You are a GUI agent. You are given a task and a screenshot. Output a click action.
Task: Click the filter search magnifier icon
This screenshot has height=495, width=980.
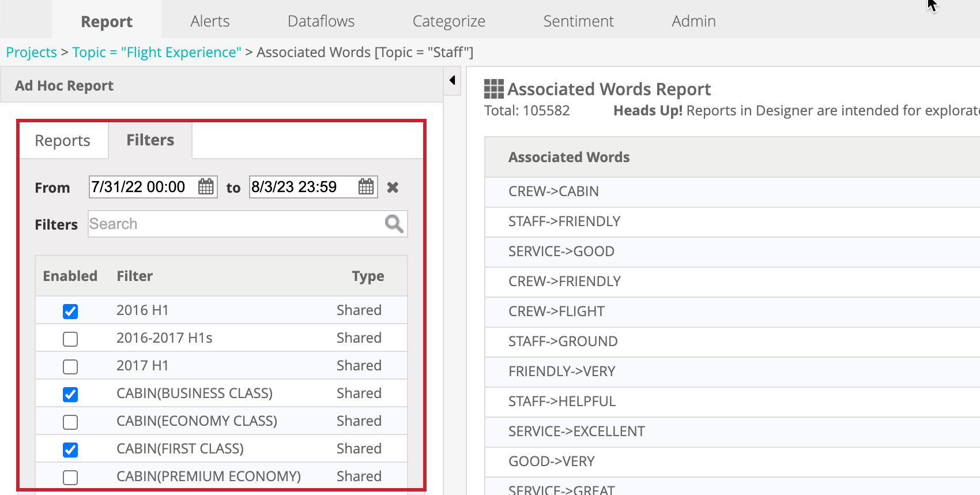(x=394, y=224)
